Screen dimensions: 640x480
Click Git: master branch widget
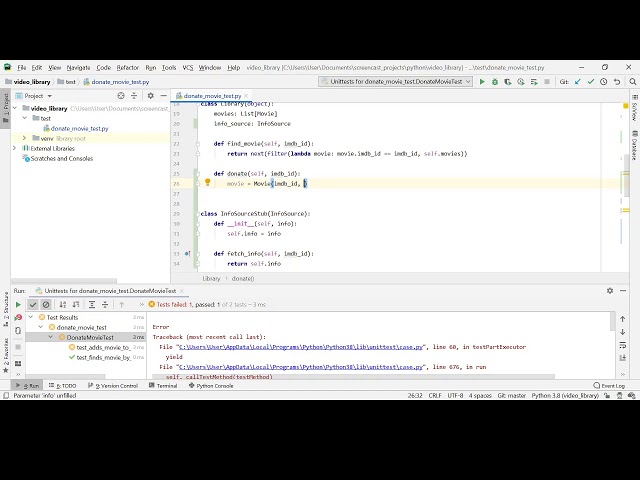511,396
